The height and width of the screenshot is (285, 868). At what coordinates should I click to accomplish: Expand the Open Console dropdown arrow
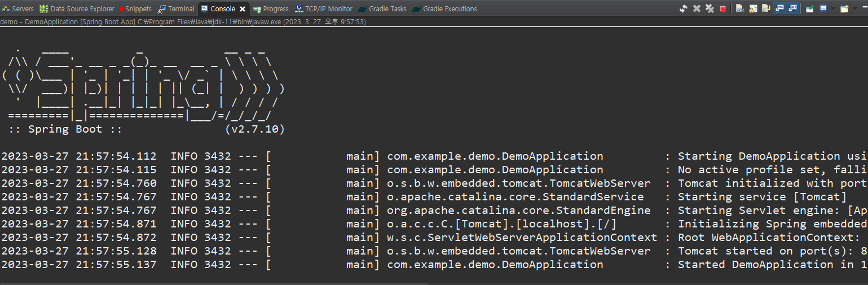[854, 8]
